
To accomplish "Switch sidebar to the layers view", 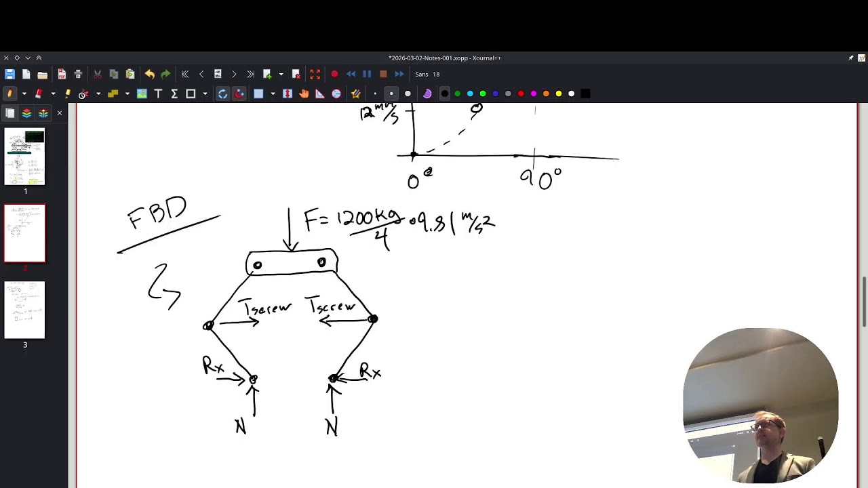I will click(x=26, y=113).
